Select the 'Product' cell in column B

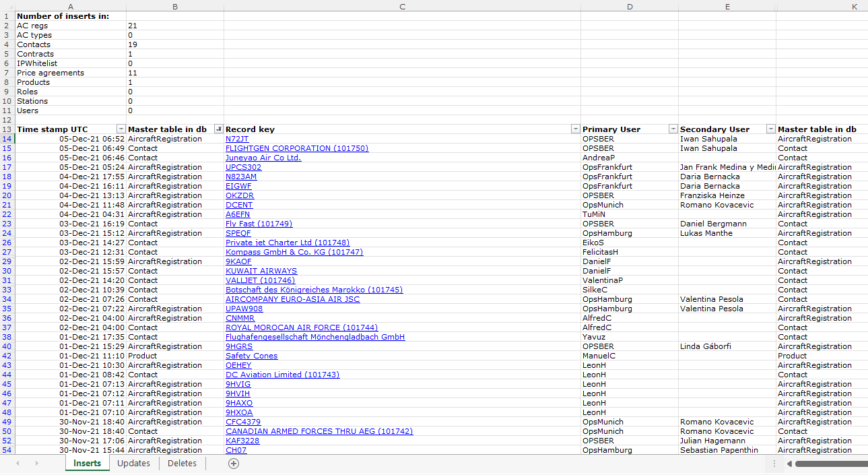pos(175,356)
